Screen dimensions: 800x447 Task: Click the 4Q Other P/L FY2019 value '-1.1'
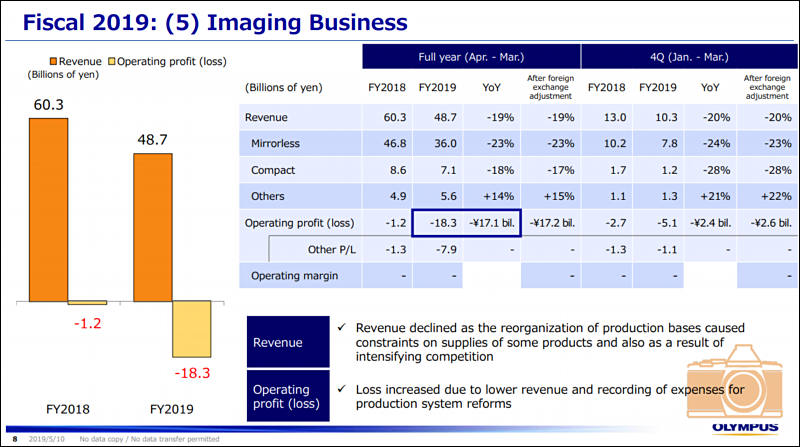click(x=667, y=250)
